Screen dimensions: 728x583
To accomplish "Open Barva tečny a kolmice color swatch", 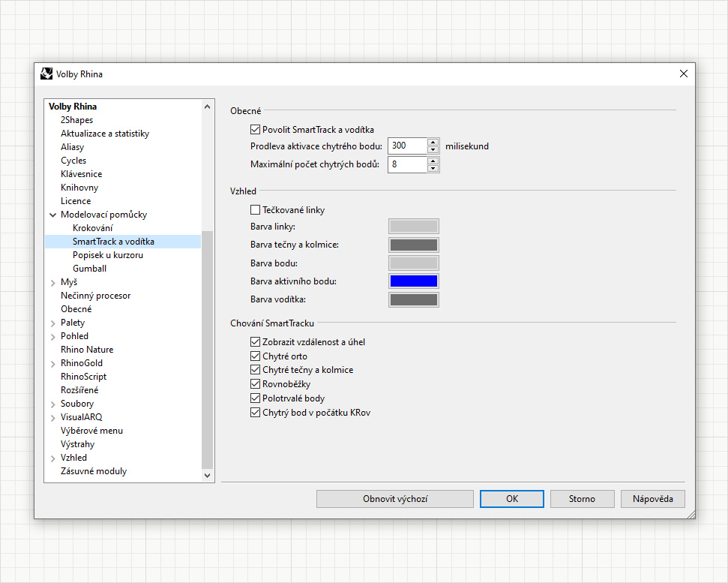I will (x=414, y=245).
